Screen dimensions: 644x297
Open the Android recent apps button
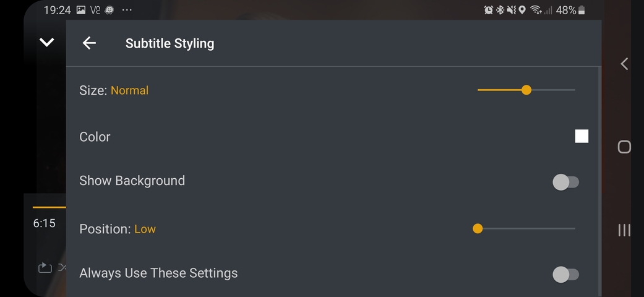pos(624,230)
